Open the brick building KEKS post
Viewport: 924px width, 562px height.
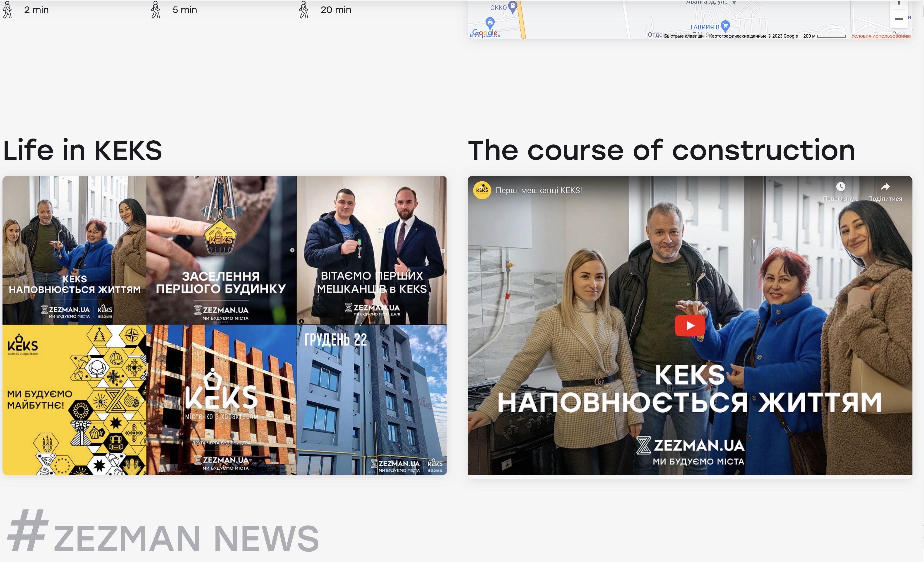(x=221, y=400)
